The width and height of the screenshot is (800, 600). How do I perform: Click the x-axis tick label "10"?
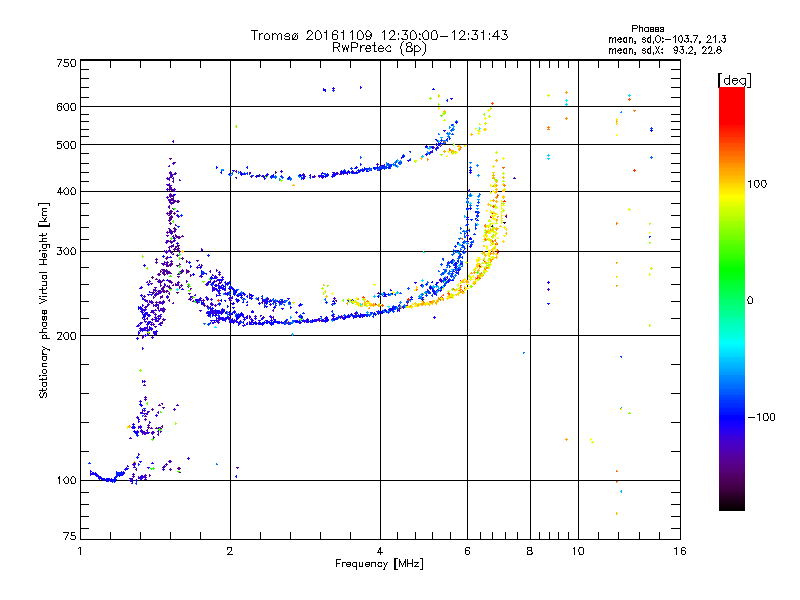click(578, 551)
